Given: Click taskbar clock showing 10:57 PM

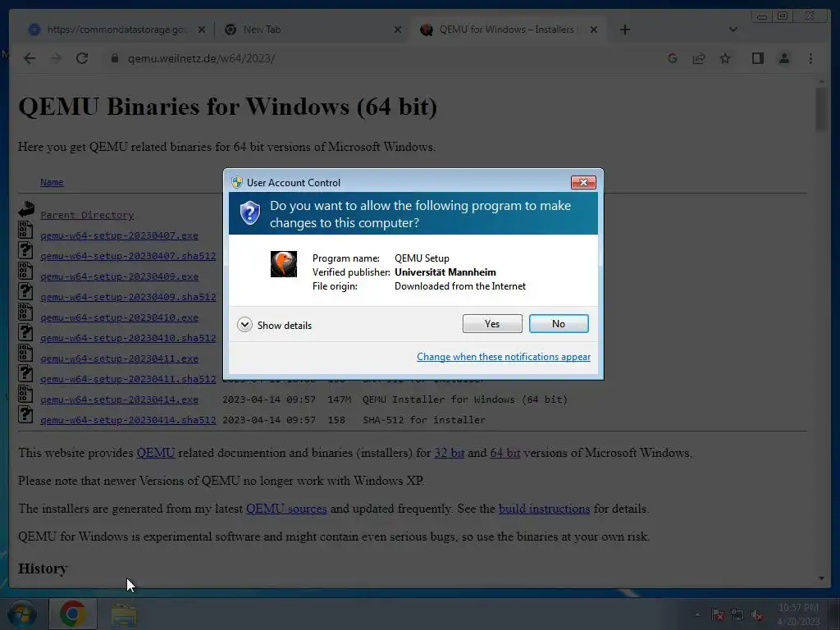Looking at the screenshot, I should 798,614.
